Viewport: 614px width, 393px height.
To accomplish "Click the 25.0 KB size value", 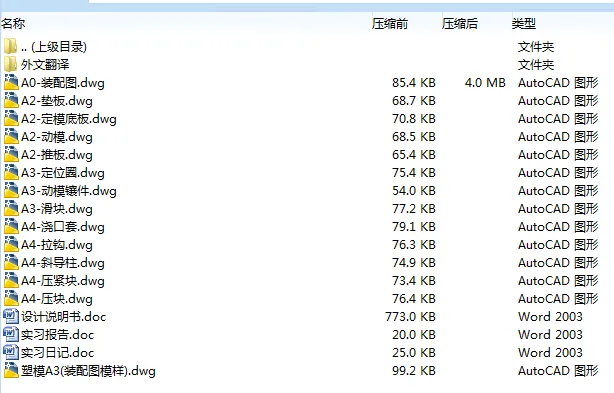I will (x=414, y=352).
